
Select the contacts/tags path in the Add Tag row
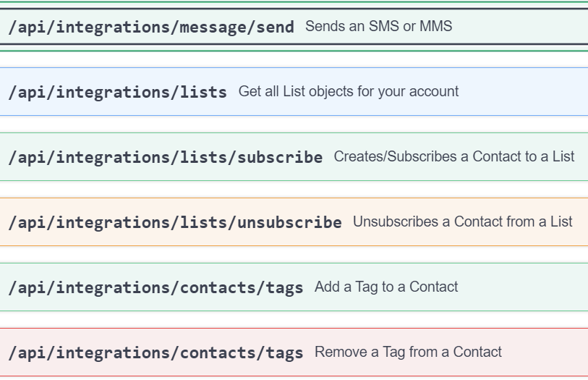click(x=155, y=287)
